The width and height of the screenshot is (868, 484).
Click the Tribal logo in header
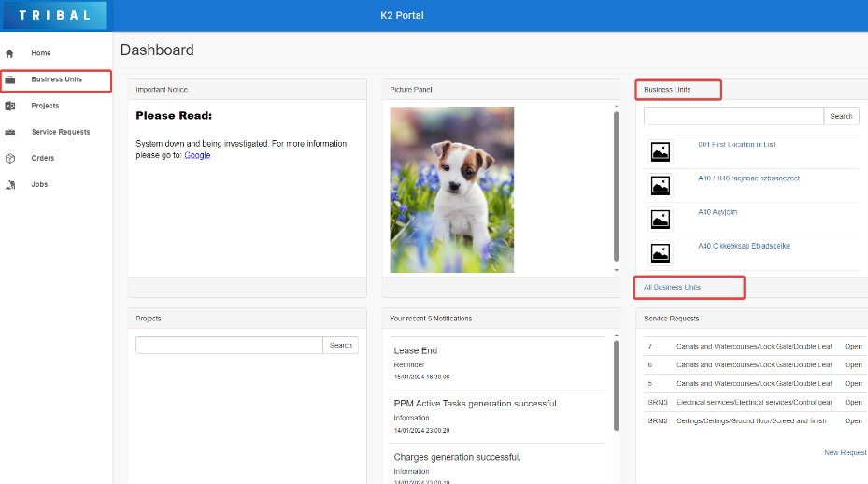54,15
